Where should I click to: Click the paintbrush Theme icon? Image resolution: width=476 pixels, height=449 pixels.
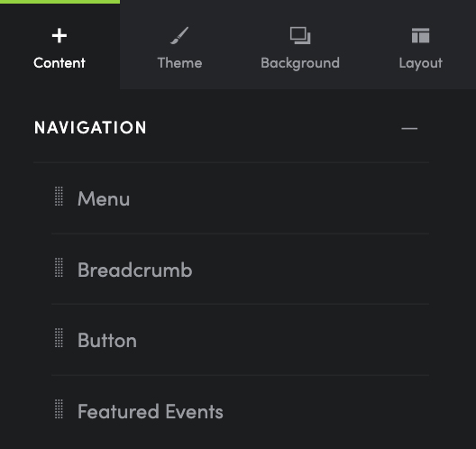[179, 35]
